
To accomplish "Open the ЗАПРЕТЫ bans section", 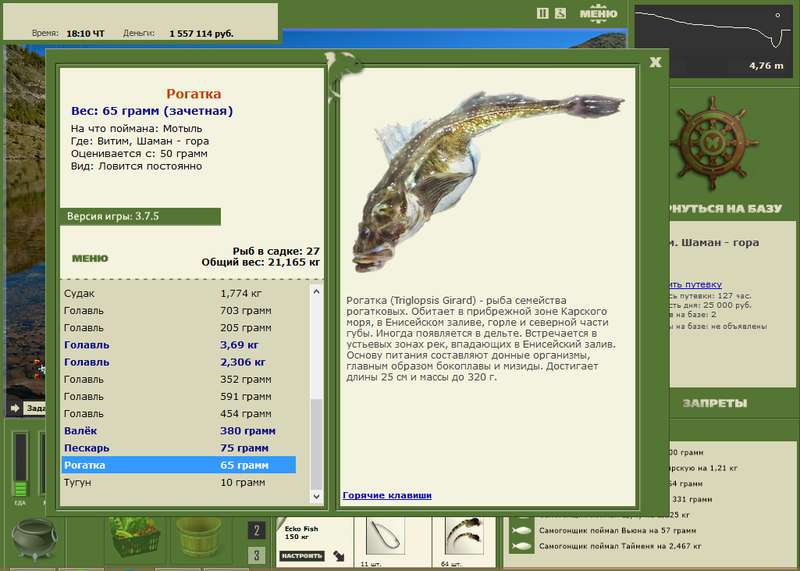I will pyautogui.click(x=714, y=403).
